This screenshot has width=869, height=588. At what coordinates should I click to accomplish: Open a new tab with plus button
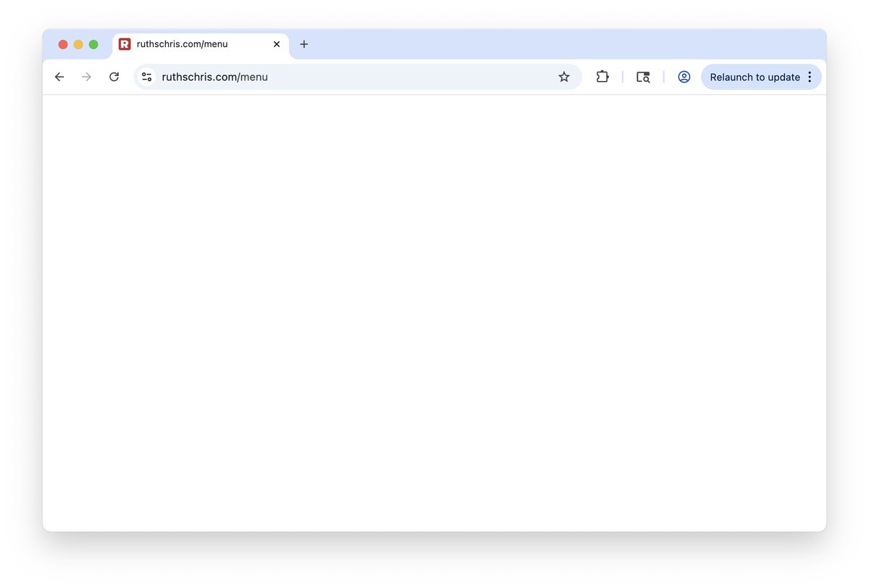point(304,44)
